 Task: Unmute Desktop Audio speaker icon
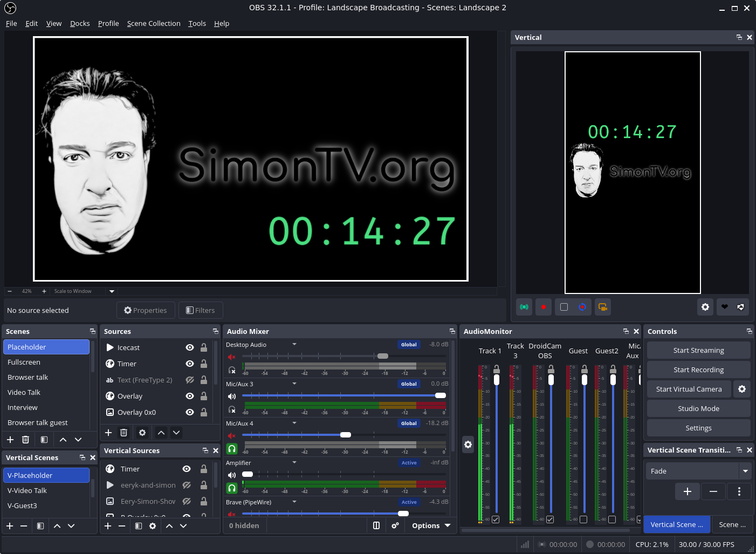[x=232, y=357]
